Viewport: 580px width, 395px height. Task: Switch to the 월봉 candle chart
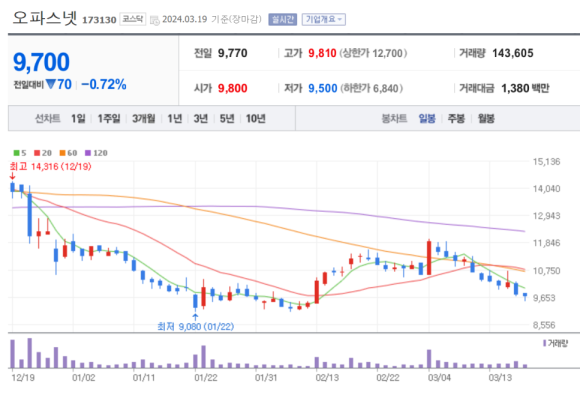pos(486,118)
